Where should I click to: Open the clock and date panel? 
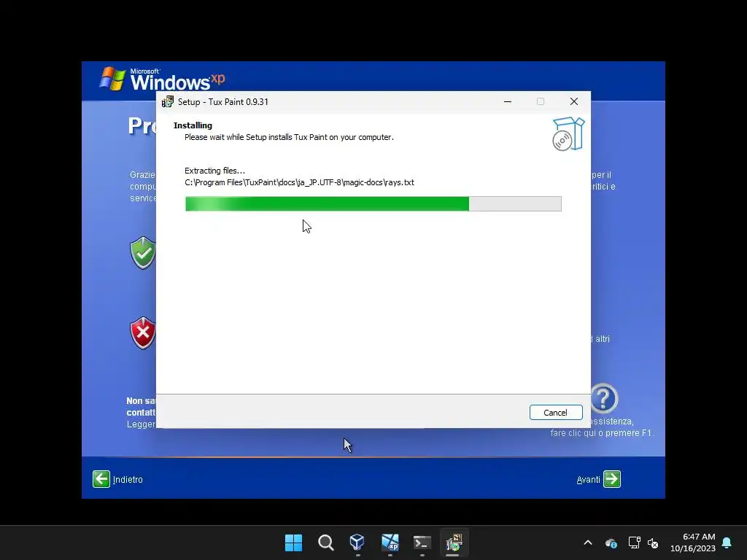coord(693,542)
